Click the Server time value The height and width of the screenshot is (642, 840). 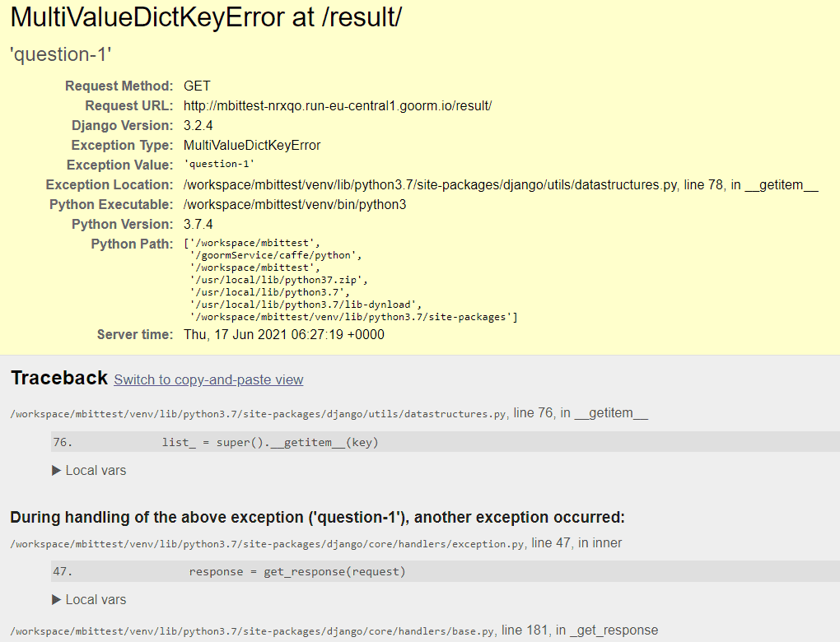click(284, 335)
